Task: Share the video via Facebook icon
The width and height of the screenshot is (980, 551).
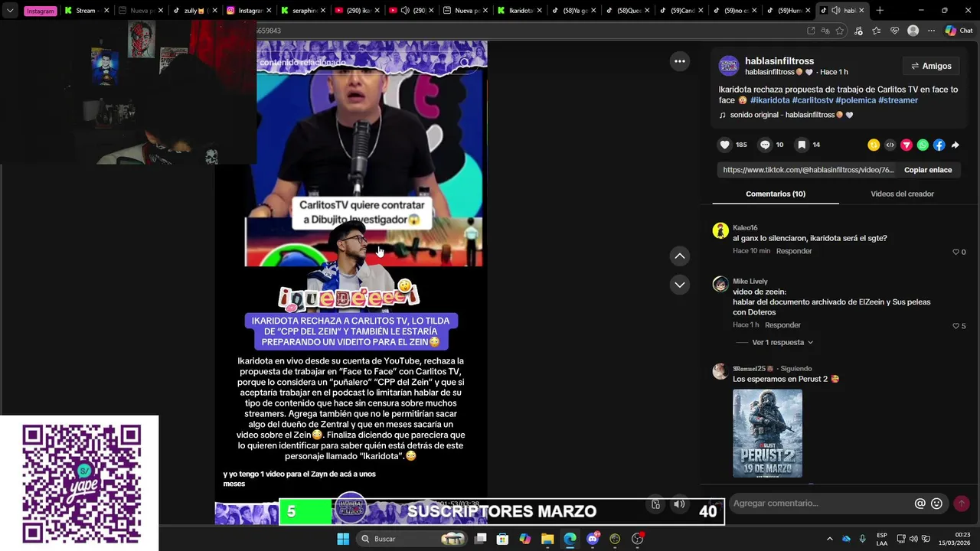Action: pyautogui.click(x=939, y=145)
